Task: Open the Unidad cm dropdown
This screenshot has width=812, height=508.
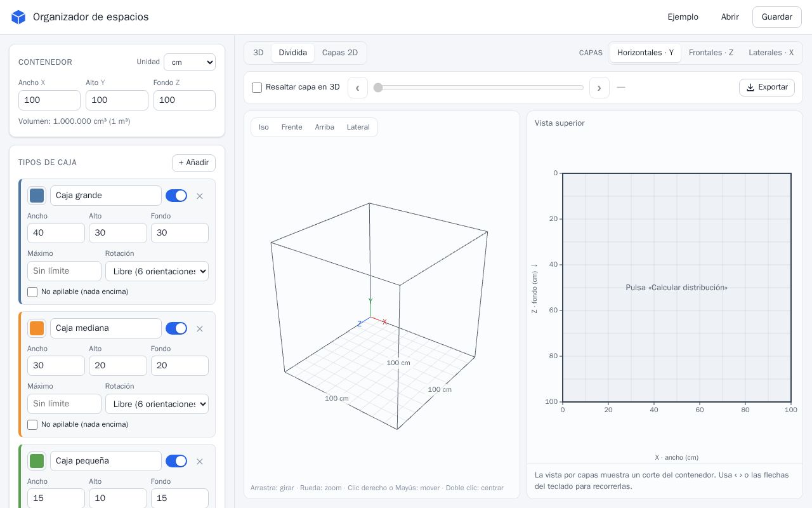Action: 190,62
